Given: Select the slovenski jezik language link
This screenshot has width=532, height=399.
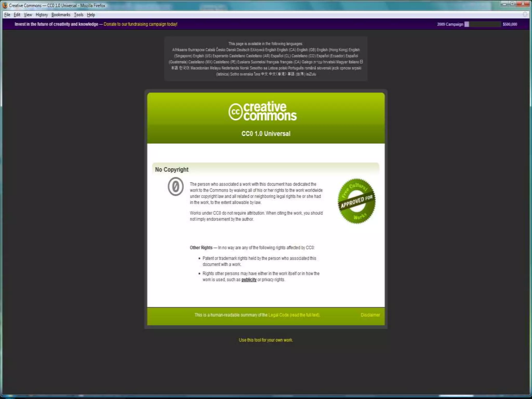Looking at the screenshot, I should coord(328,68).
